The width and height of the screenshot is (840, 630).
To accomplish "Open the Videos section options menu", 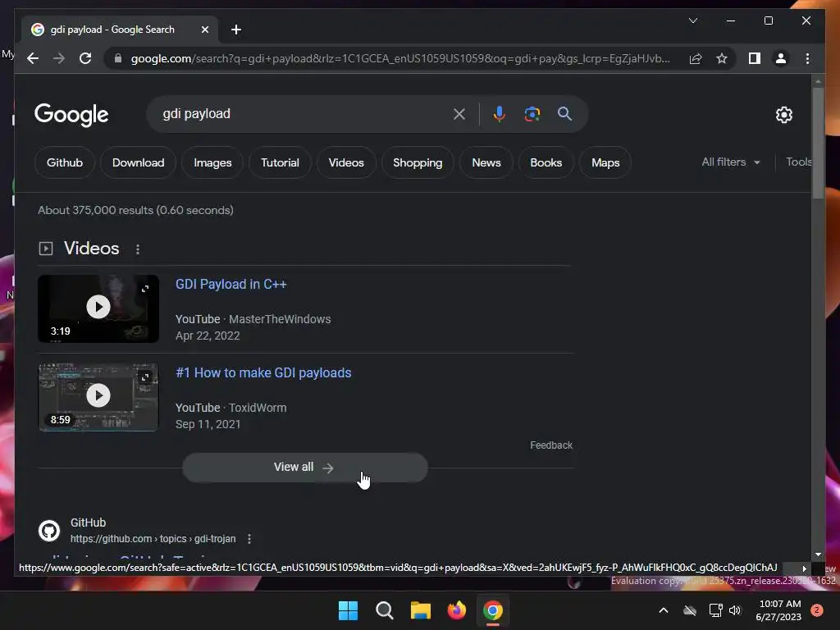I will (138, 249).
